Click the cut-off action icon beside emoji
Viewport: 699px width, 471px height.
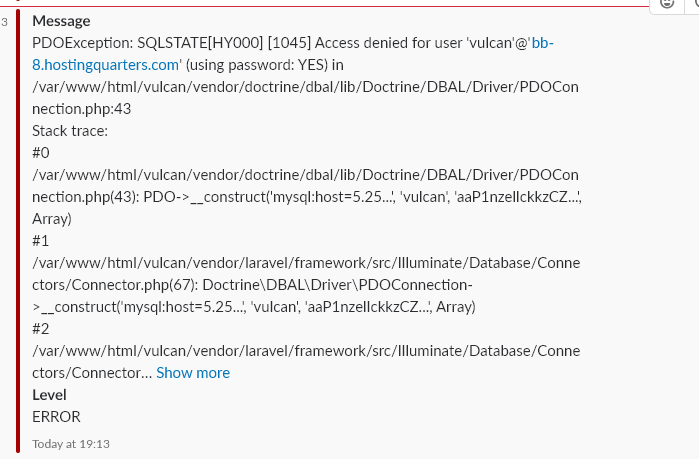694,4
